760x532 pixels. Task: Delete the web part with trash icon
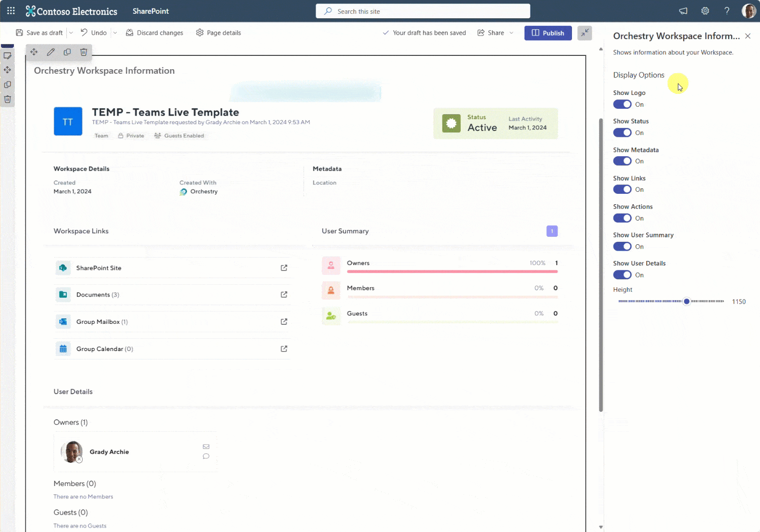pos(84,52)
